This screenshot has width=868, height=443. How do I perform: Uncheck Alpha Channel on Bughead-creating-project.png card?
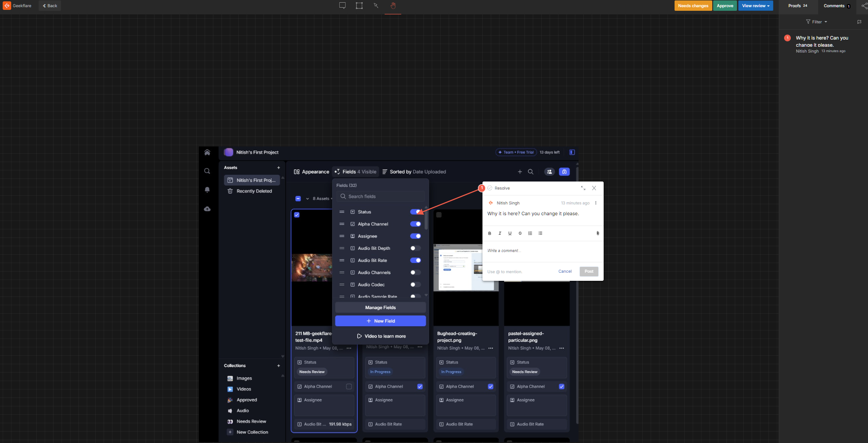[491, 386]
